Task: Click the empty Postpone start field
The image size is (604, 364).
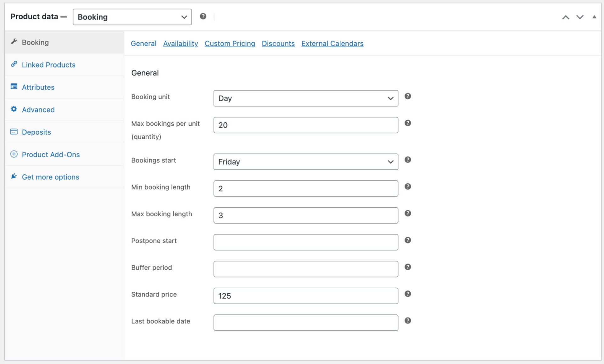Action: [306, 242]
